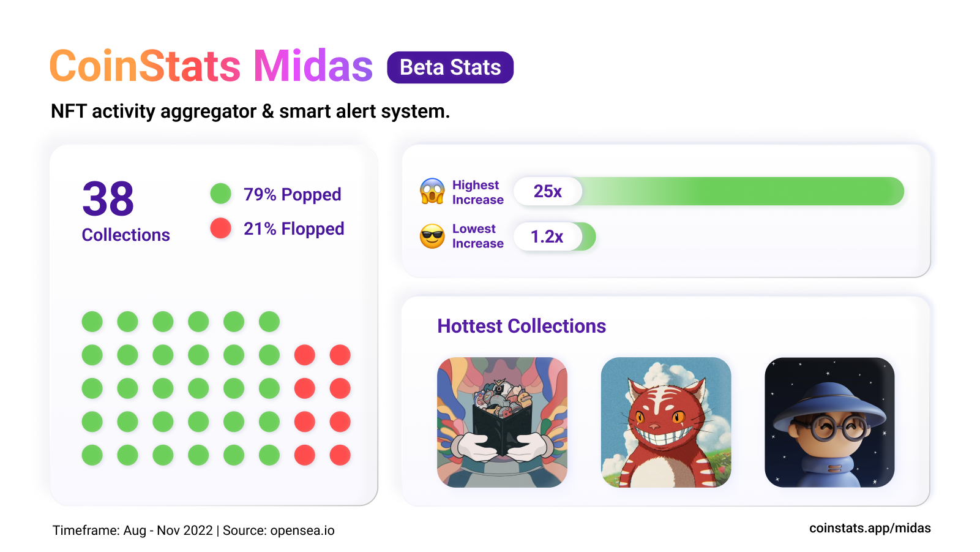
Task: Click the Highest Increase label
Action: click(x=478, y=192)
